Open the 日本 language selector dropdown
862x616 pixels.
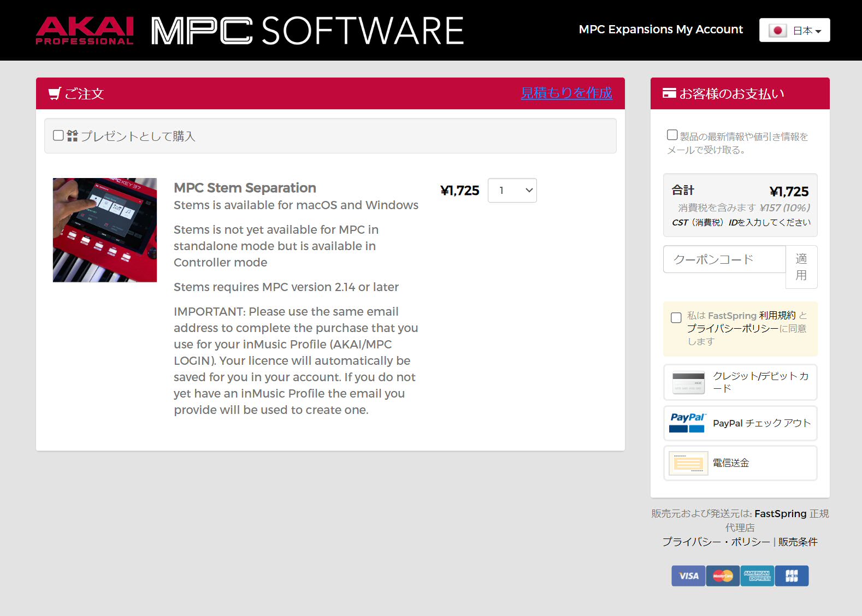[794, 30]
